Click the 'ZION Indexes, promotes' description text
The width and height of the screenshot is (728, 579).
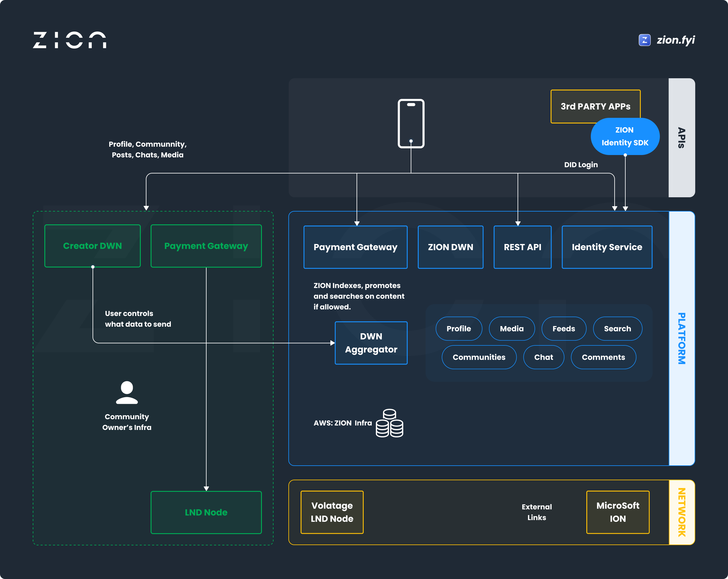(359, 296)
